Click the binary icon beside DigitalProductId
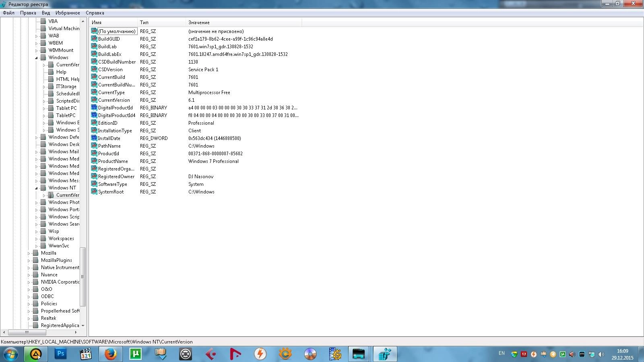The width and height of the screenshot is (644, 362). pos(94,108)
